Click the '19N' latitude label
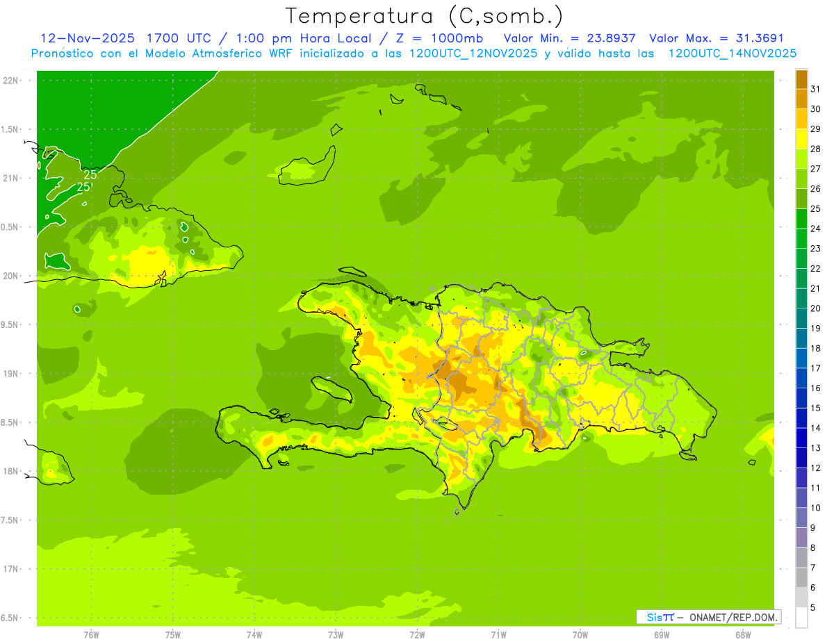The height and width of the screenshot is (644, 834). 10,374
